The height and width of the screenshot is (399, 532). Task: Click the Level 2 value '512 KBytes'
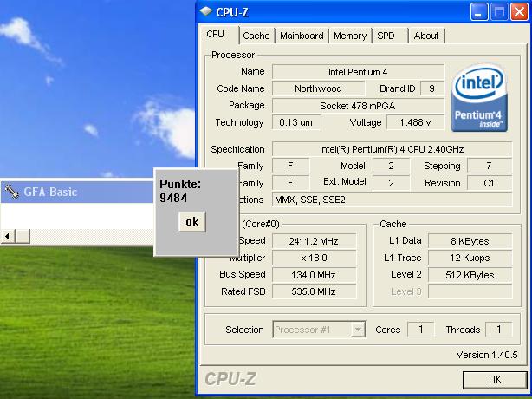(x=470, y=275)
